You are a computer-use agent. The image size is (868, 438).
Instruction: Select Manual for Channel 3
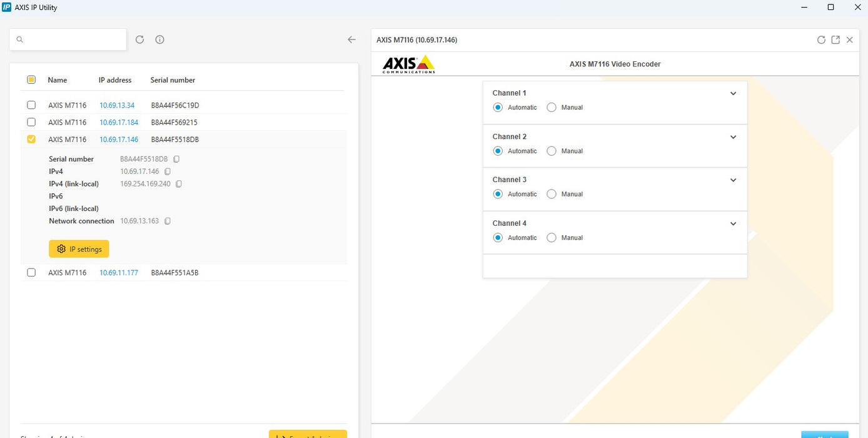tap(552, 194)
